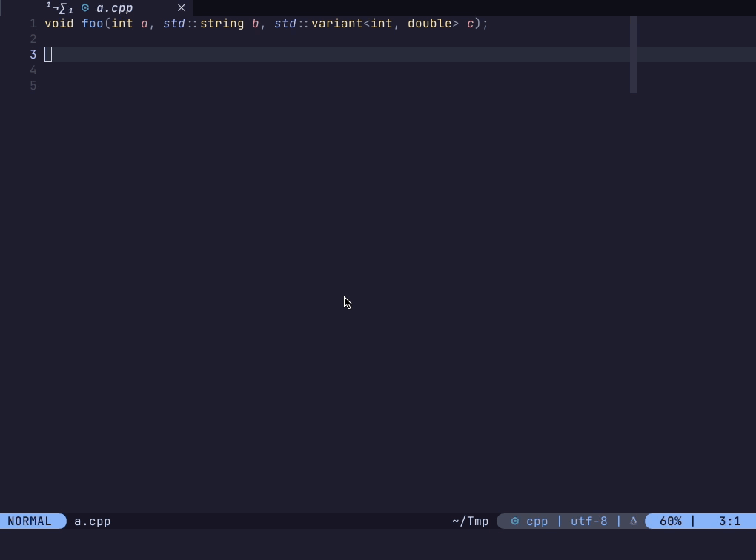Click the cpp filetype icon in statusline
Viewport: 756px width, 560px height.
(515, 521)
